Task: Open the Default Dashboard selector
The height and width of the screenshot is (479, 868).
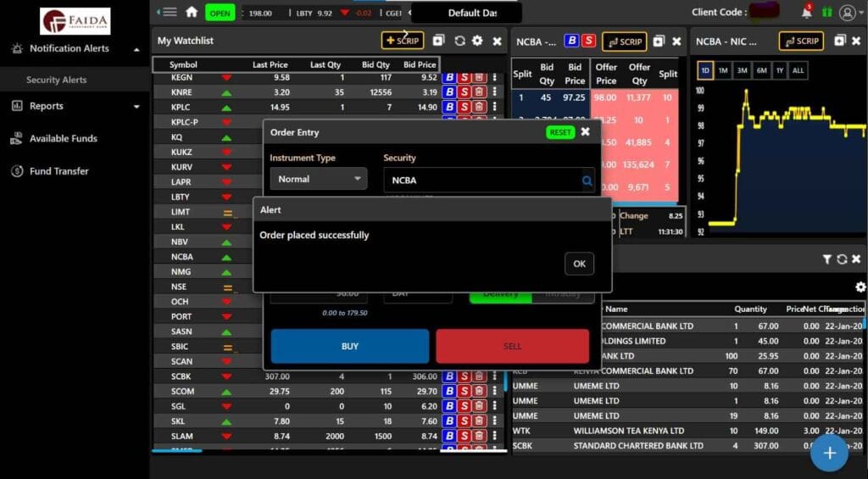Action: click(x=467, y=13)
